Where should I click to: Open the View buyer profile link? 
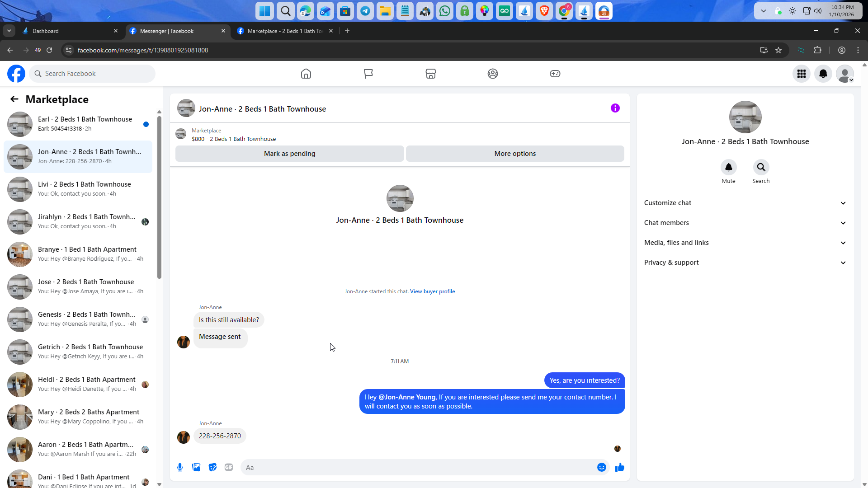(432, 291)
